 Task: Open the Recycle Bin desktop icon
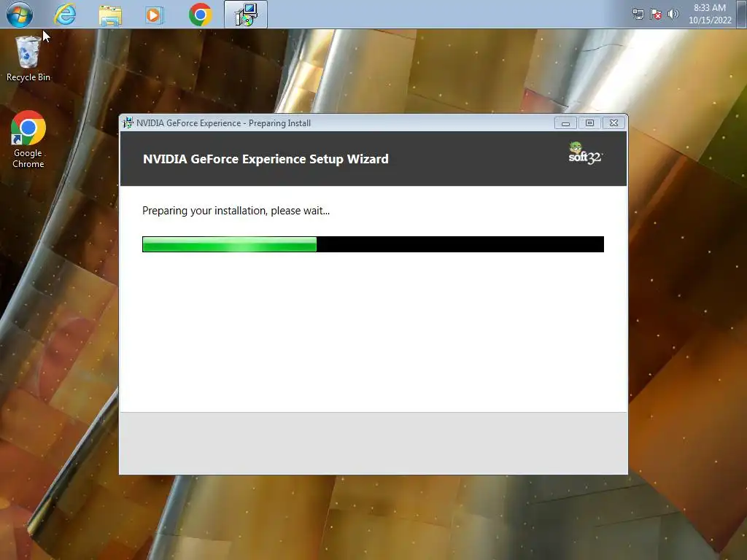pyautogui.click(x=28, y=58)
